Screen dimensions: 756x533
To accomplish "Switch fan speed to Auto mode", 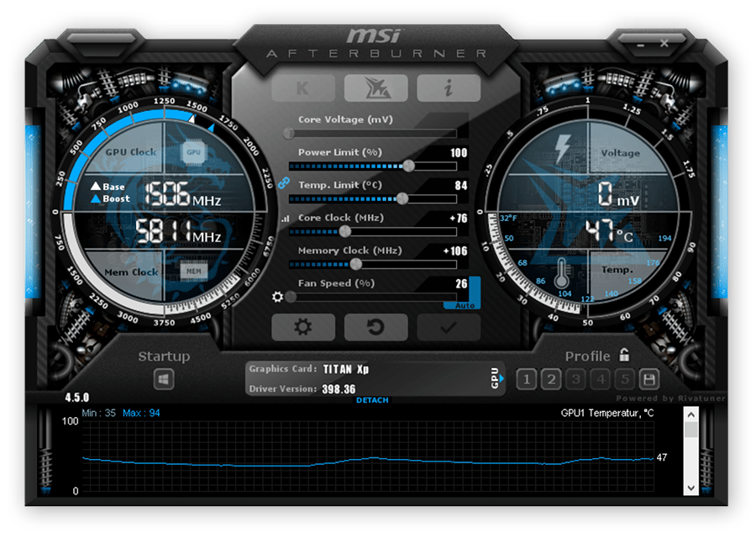I will coord(465,304).
